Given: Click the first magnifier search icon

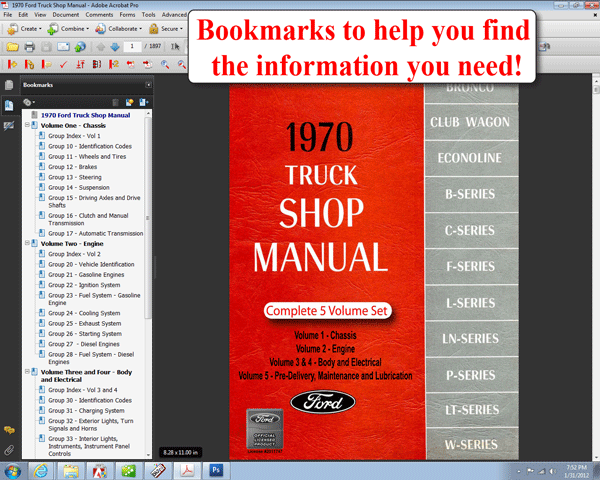Looking at the screenshot, I should click(x=165, y=64).
